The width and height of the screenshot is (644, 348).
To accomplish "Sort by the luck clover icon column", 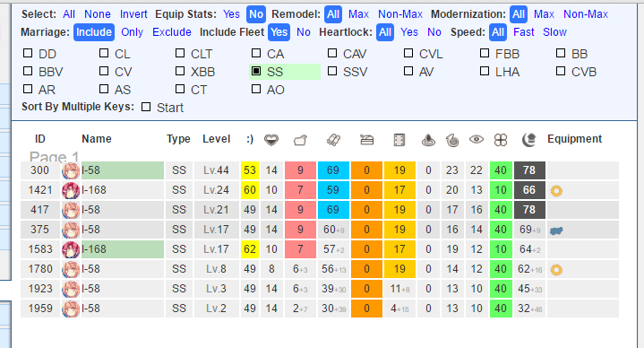I will [x=501, y=140].
